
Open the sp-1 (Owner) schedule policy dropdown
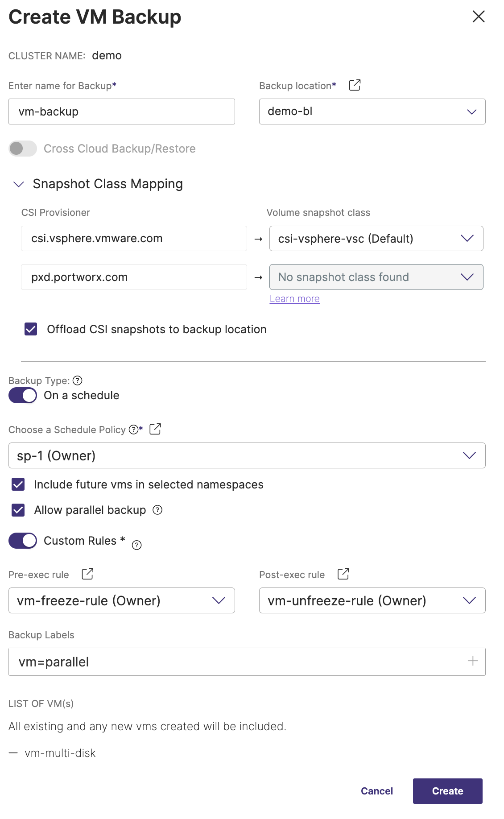pyautogui.click(x=247, y=455)
